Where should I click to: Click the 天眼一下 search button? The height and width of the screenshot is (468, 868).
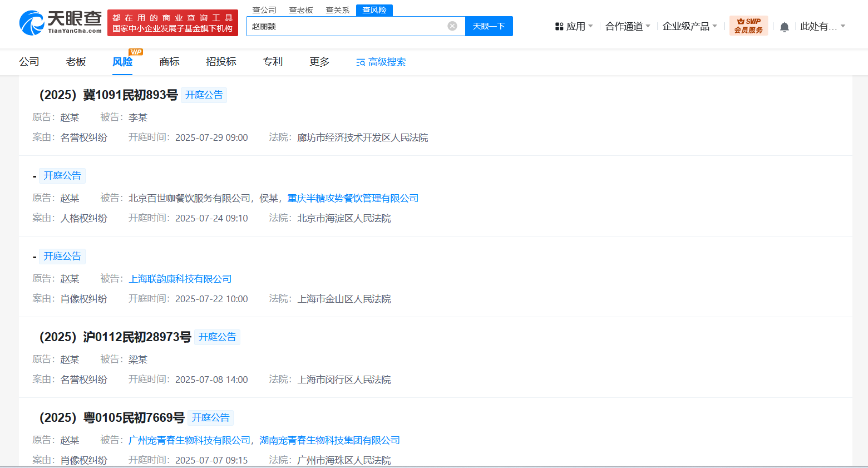(x=489, y=26)
